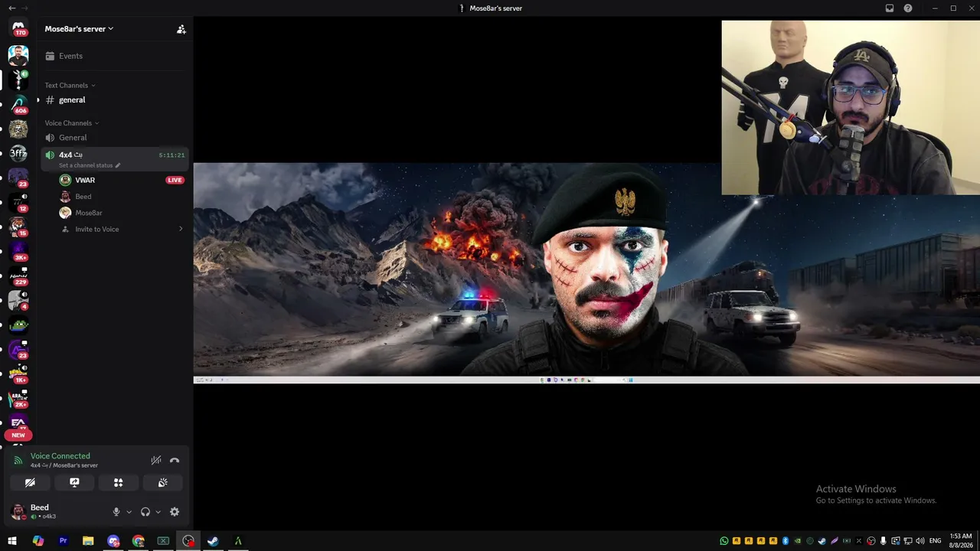Open Discord direct messages home icon

18,28
